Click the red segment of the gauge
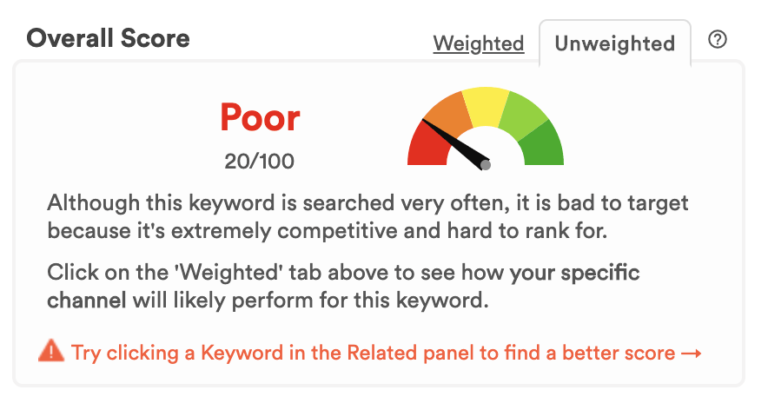The height and width of the screenshot is (410, 768). [x=425, y=145]
